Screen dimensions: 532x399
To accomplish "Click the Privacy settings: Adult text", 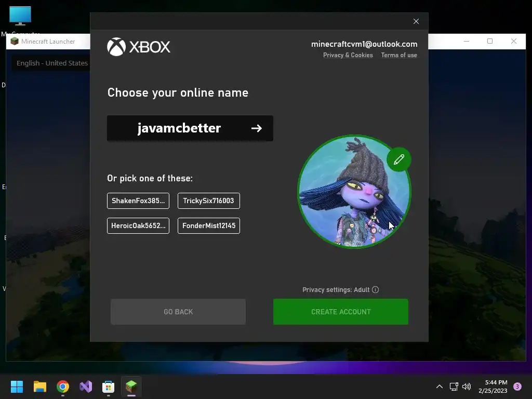I will (x=336, y=290).
